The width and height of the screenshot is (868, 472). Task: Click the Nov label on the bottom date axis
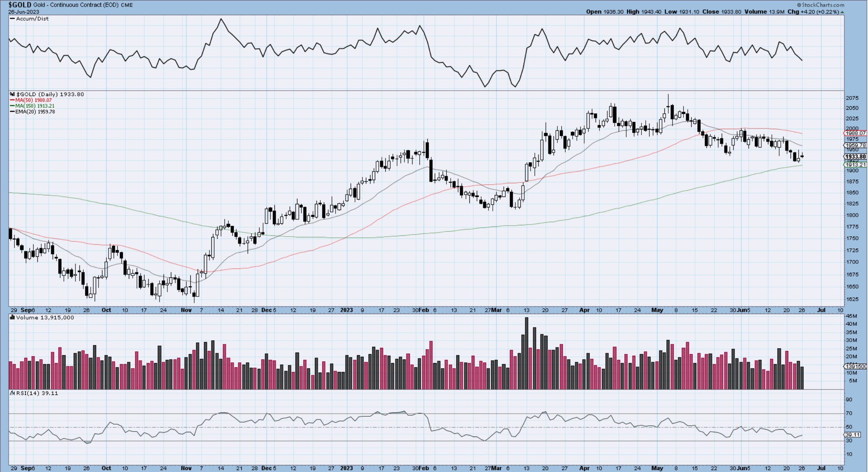click(x=186, y=468)
